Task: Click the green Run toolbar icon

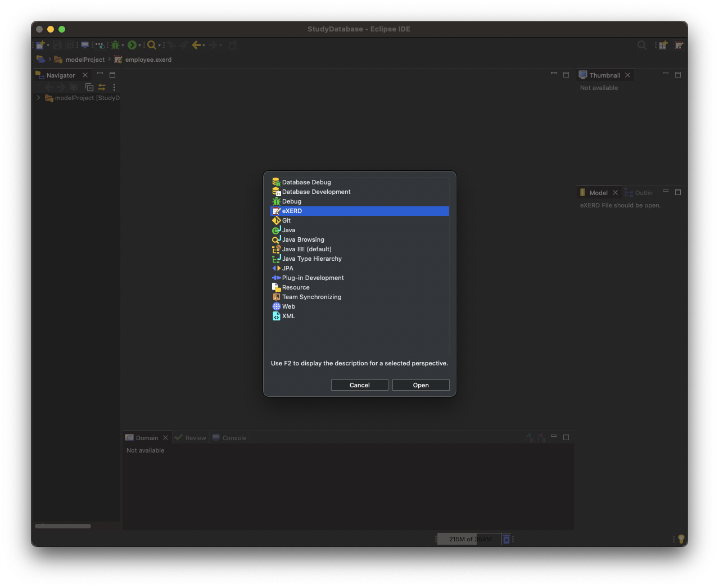Action: pos(132,45)
